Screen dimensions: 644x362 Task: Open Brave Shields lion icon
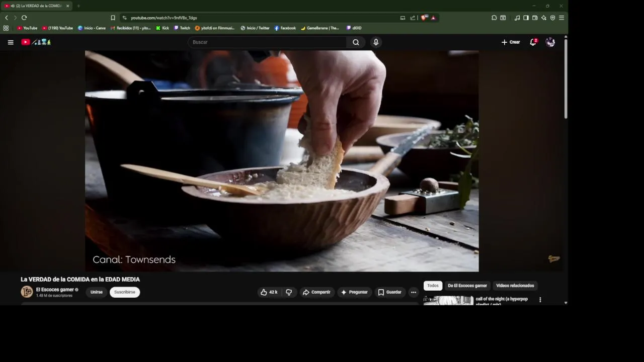pos(424,18)
